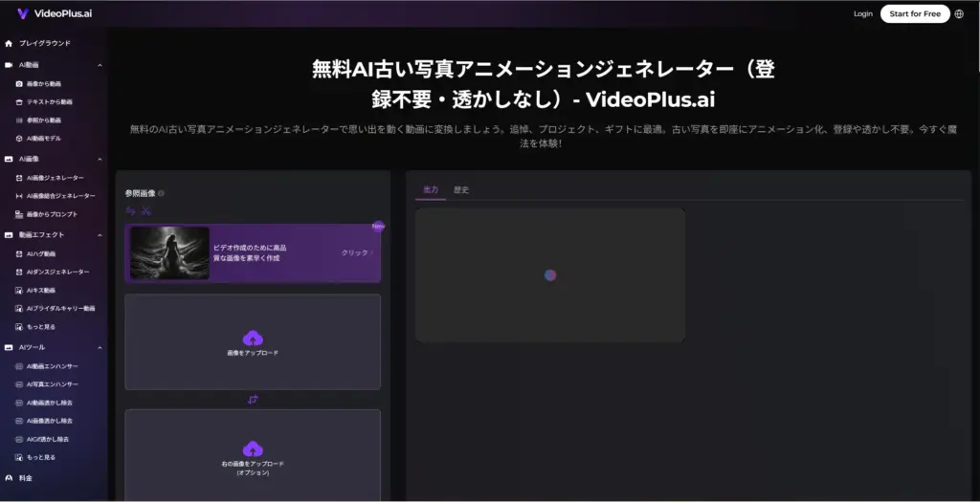Click the icon beside AIキス動画
Image resolution: width=980 pixels, height=502 pixels.
pos(19,291)
